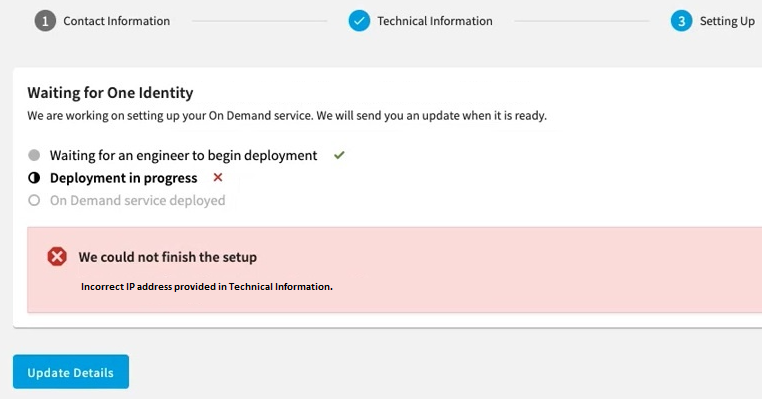762x399 pixels.
Task: Click the Waiting for One Identity heading
Action: click(x=110, y=92)
